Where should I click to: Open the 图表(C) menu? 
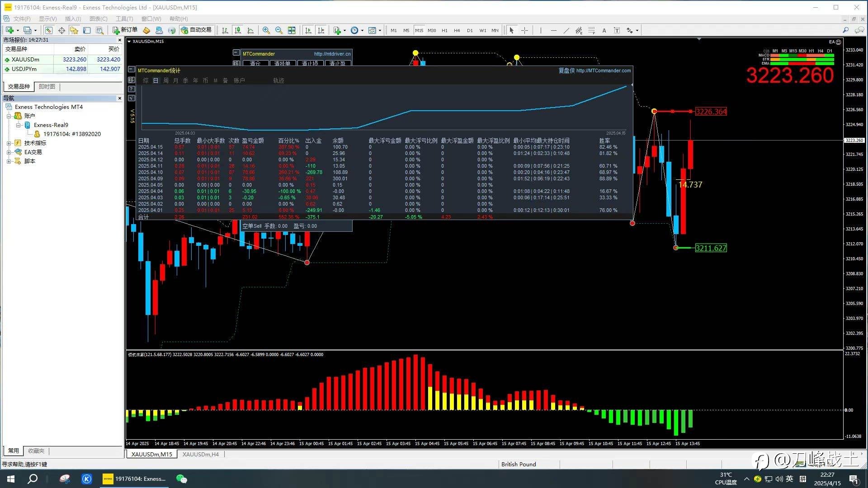click(x=98, y=19)
